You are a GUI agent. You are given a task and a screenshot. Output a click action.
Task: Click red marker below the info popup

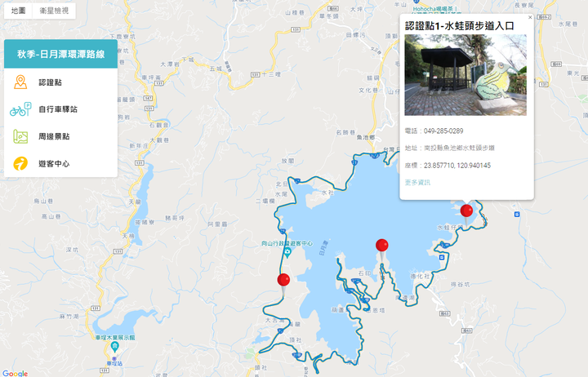coord(466,213)
